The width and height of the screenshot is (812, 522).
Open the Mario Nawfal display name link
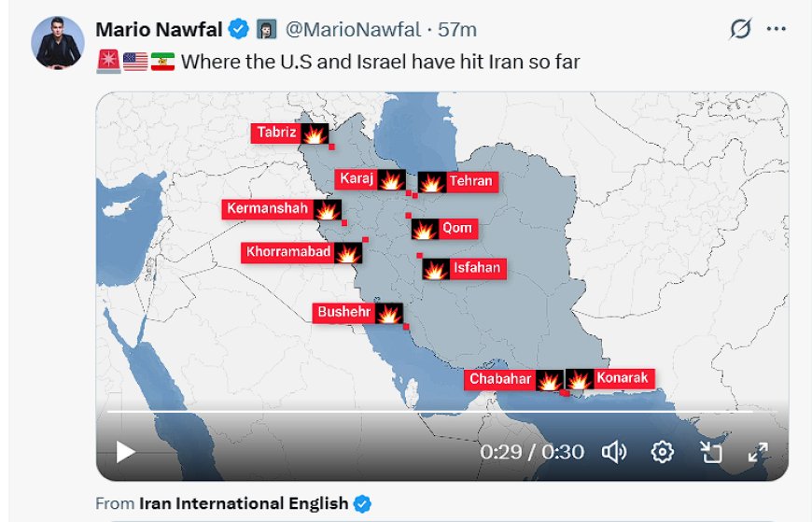coord(159,30)
